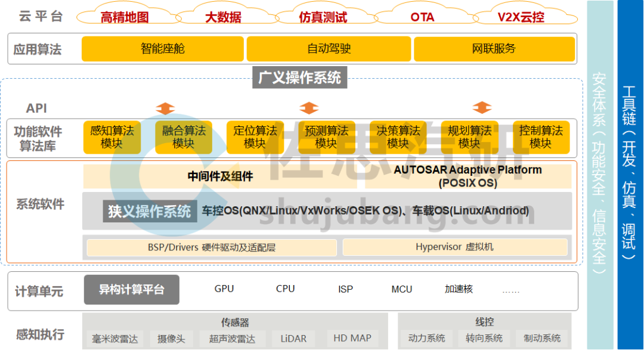Click the LiDAR box

(293, 339)
